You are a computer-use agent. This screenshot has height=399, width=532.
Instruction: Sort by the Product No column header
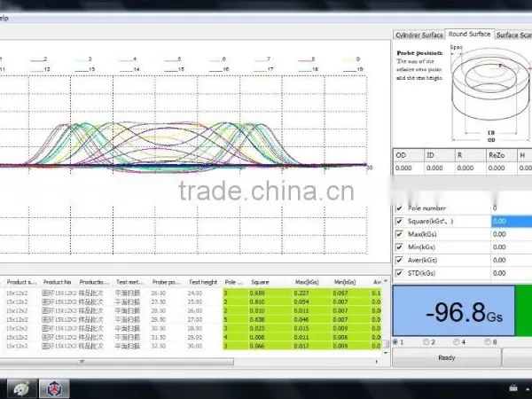click(x=57, y=282)
